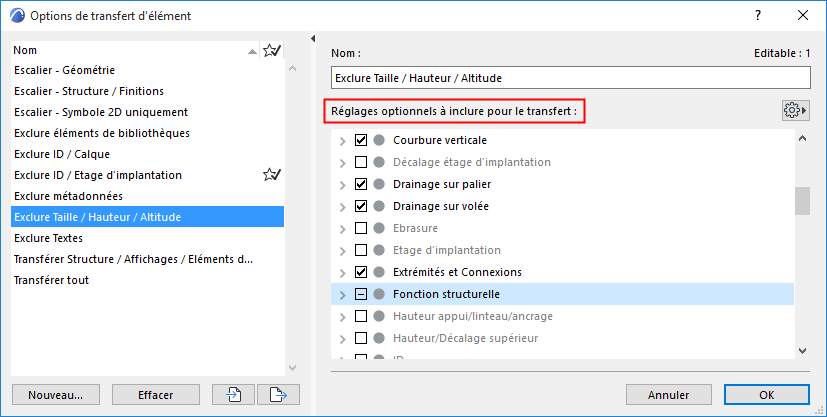Click the gray dot next to Courbure verticale

coord(379,140)
